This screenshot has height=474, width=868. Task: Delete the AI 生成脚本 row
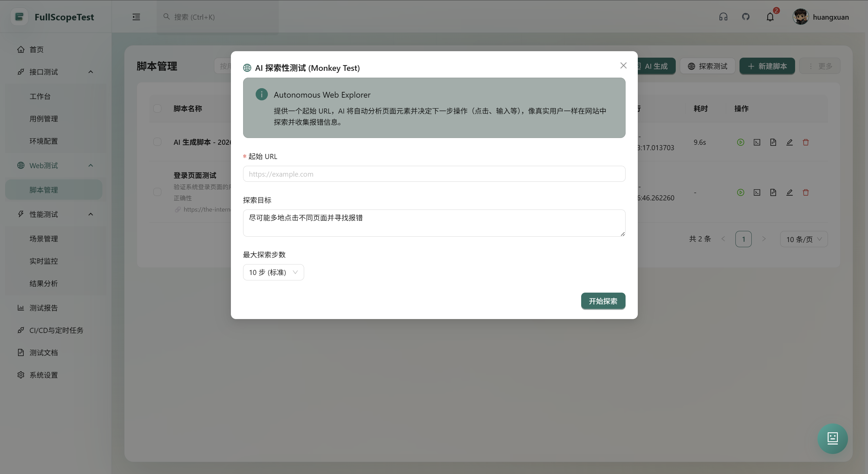pos(806,142)
